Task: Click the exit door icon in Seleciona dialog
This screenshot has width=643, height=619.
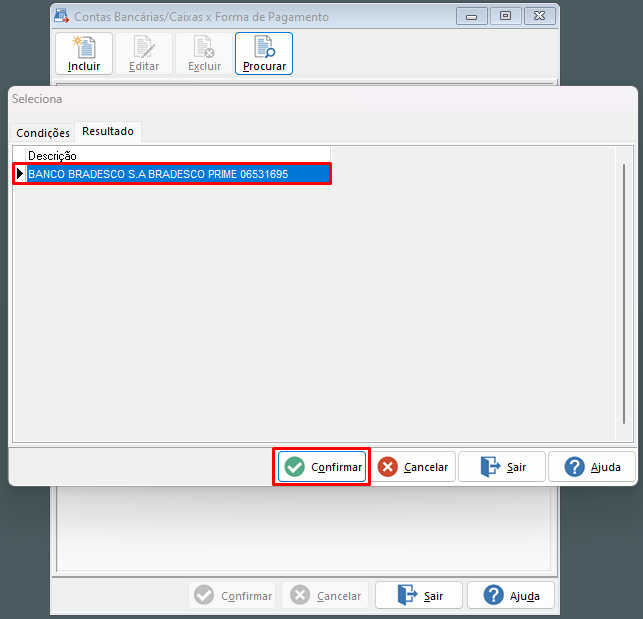Action: (490, 467)
